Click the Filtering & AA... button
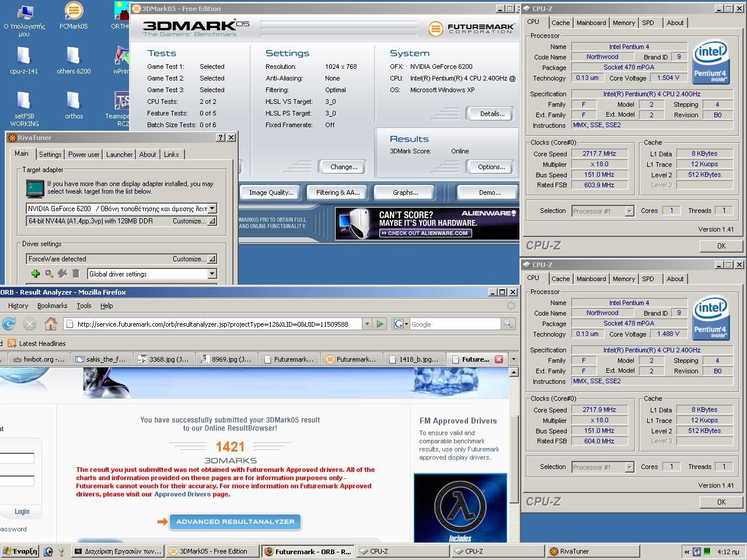Viewport: 747px width, 560px height. coord(338,192)
